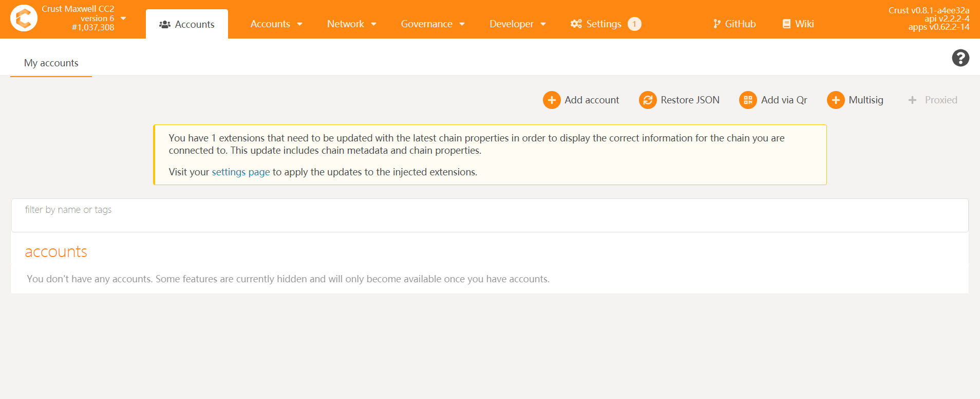Open the chain selector arrow beside Crust Maxwell
This screenshot has height=399, width=980.
tap(123, 19)
